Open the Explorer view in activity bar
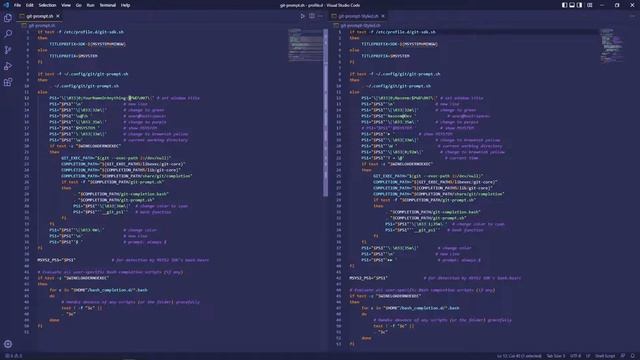This screenshot has height=360, width=640. click(8, 18)
